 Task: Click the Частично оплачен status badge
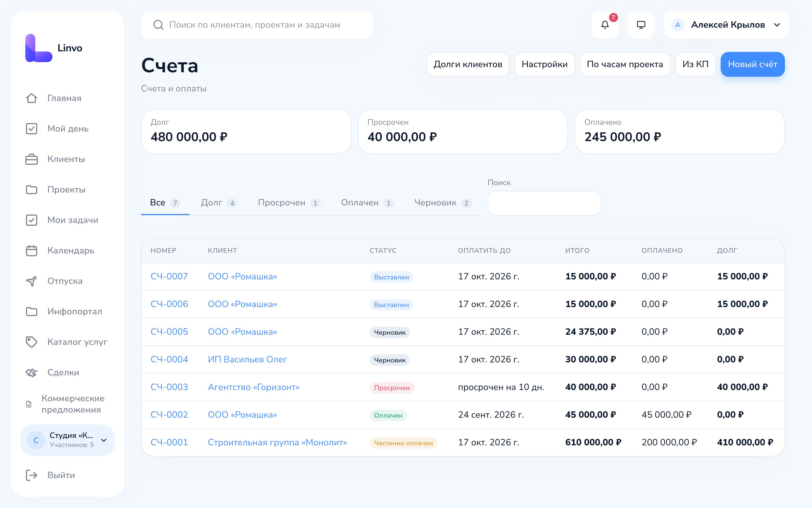(403, 443)
